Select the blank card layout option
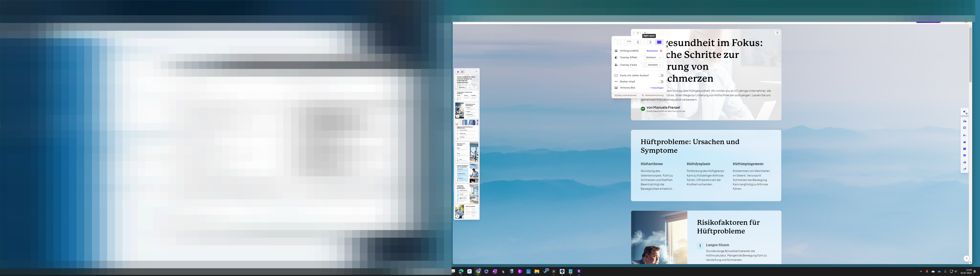Image resolution: width=980 pixels, height=276 pixels. coord(619,42)
